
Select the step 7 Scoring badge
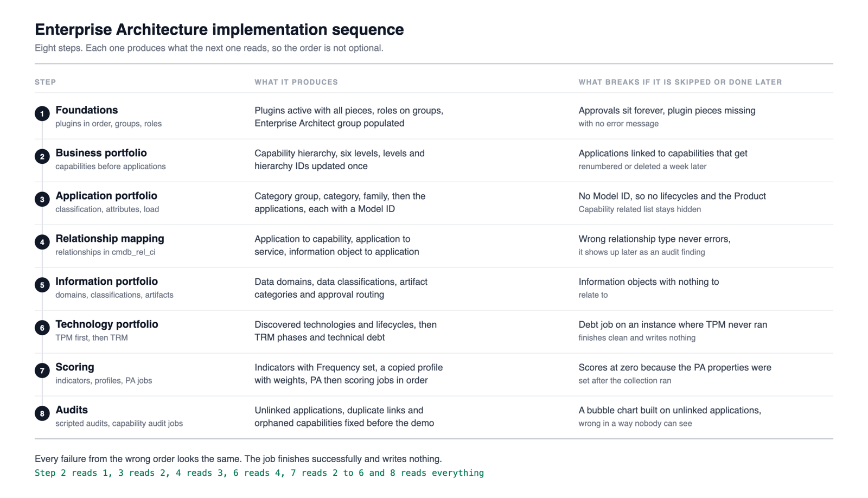click(42, 371)
